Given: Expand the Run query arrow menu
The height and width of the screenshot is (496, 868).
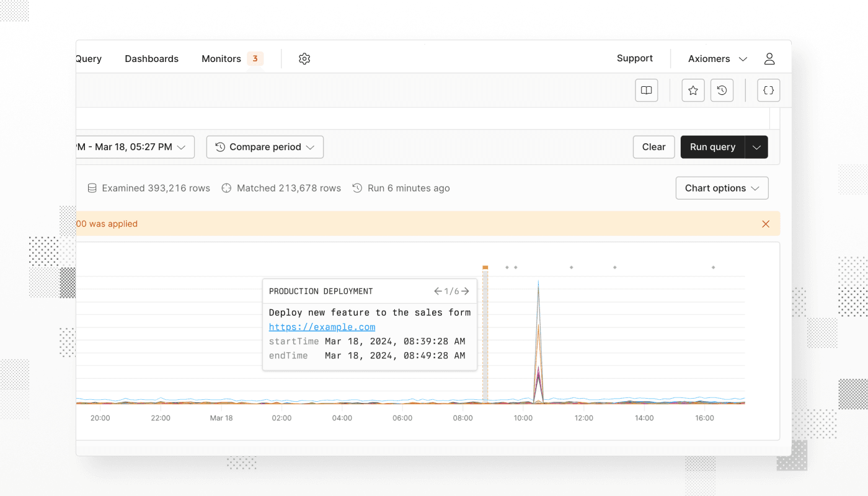Looking at the screenshot, I should pos(756,147).
